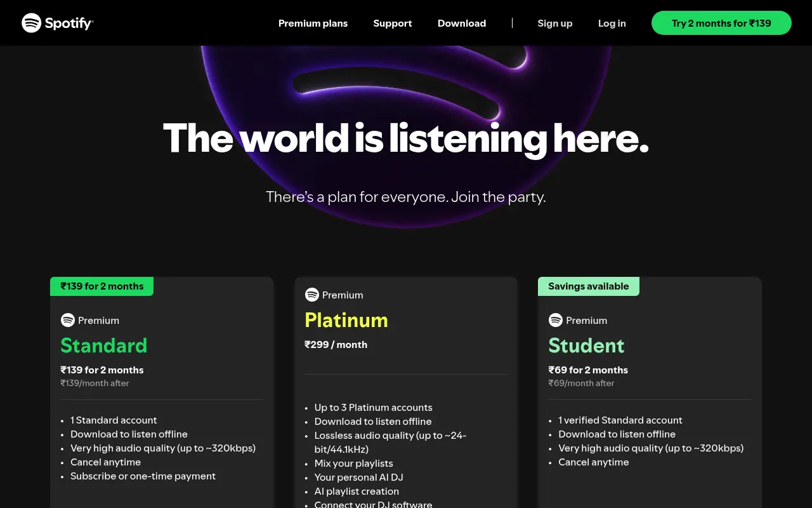Click the Spotify logo in header
812x508 pixels.
coord(58,23)
